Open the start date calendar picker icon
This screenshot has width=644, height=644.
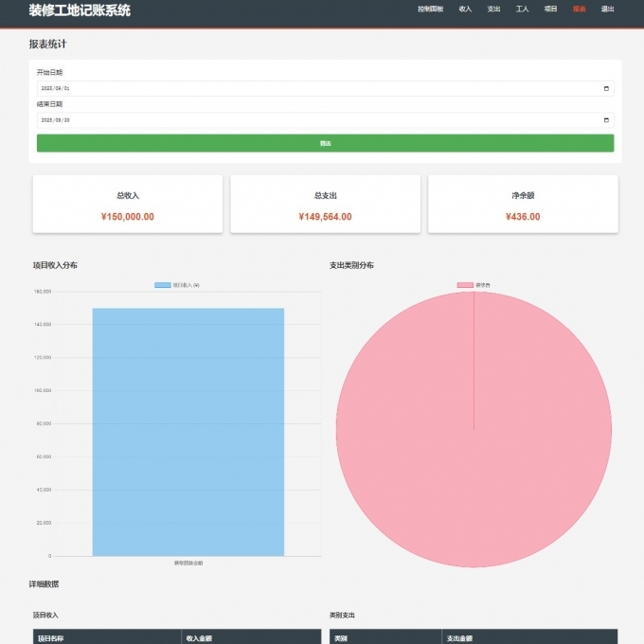pos(606,89)
